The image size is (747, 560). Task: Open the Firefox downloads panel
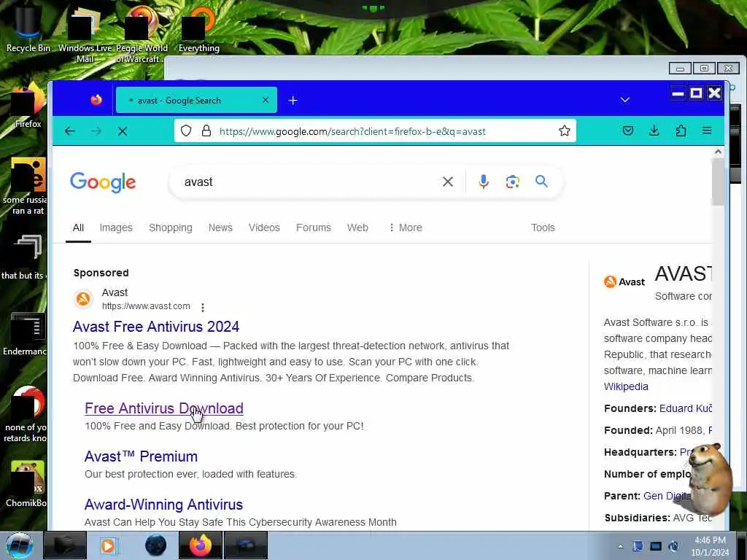click(654, 131)
